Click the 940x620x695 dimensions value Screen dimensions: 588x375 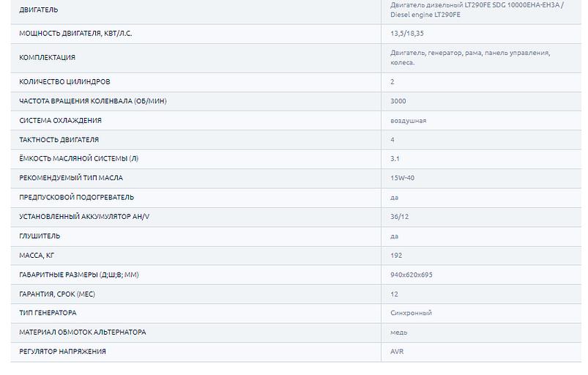coord(412,275)
